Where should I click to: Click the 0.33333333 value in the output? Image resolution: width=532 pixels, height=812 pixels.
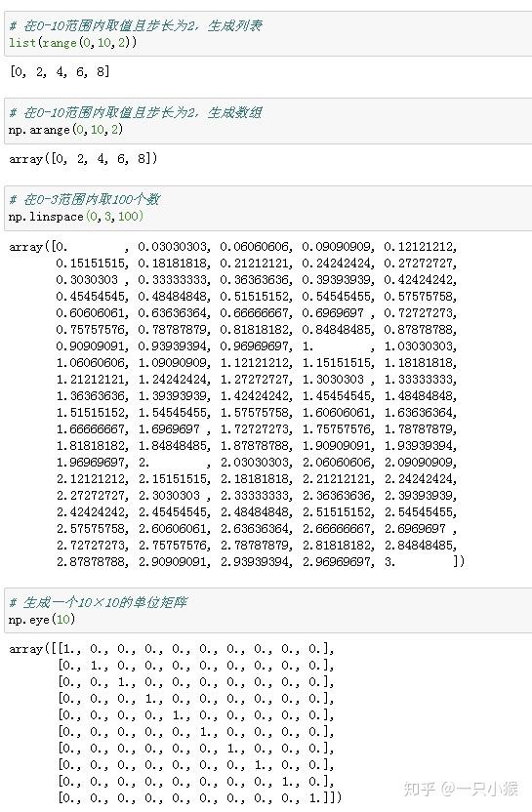[x=172, y=280]
